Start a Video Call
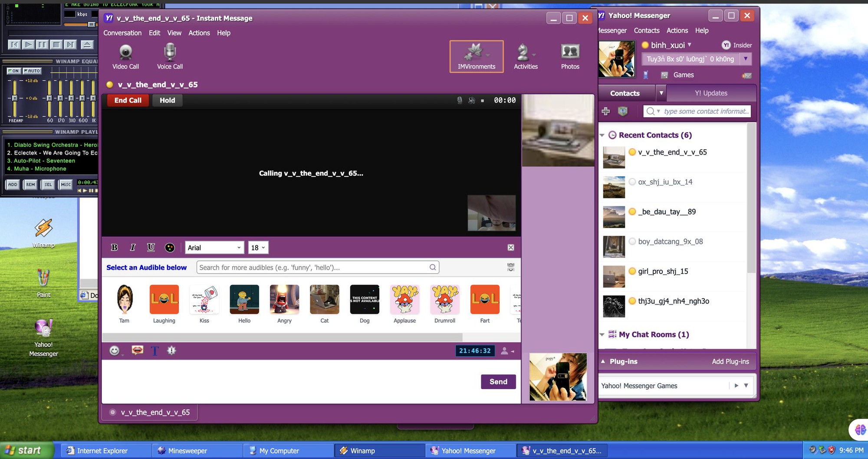This screenshot has width=868, height=459. click(125, 56)
